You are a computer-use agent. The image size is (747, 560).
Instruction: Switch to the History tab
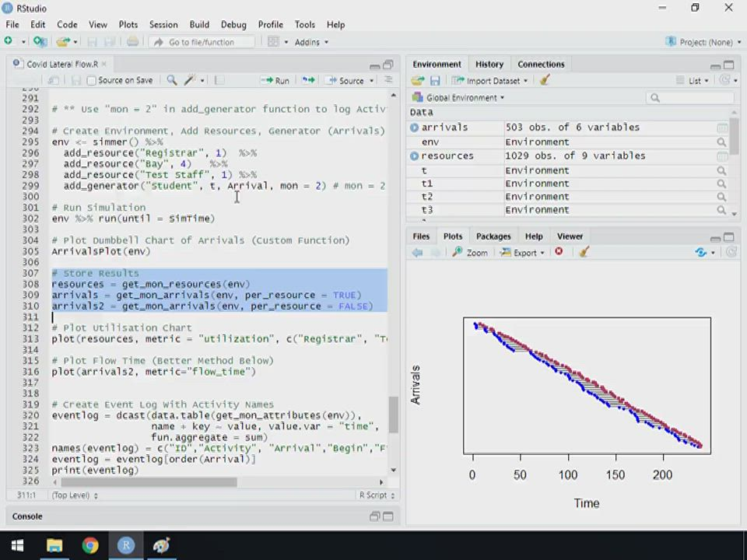pos(489,65)
